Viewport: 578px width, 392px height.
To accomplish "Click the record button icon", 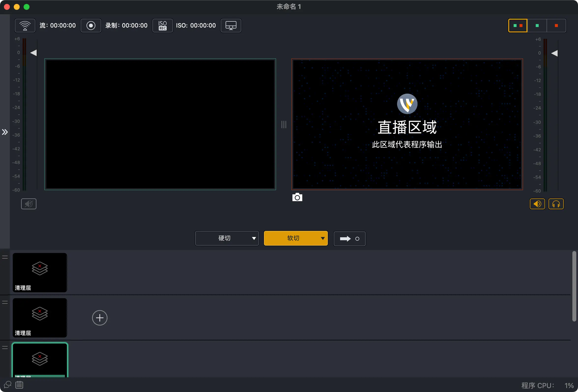I will (x=91, y=26).
